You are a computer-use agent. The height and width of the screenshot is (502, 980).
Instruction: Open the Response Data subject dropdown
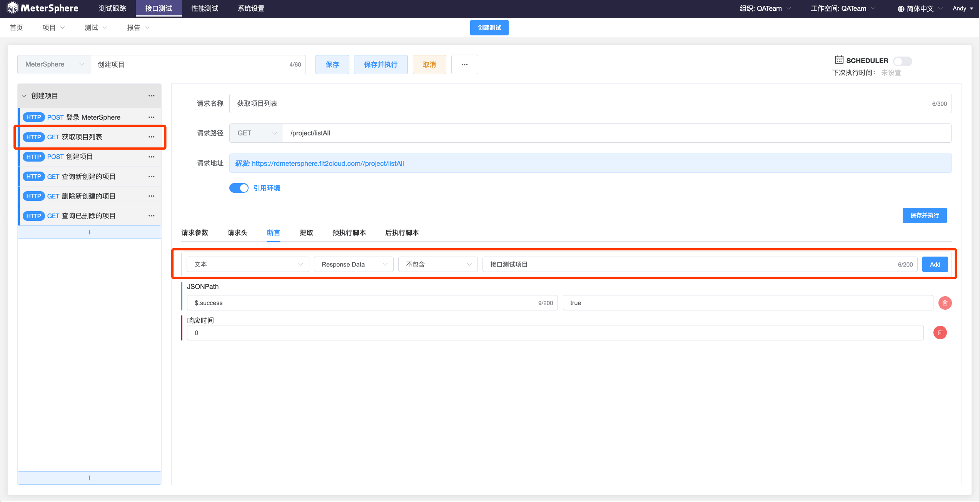click(354, 264)
